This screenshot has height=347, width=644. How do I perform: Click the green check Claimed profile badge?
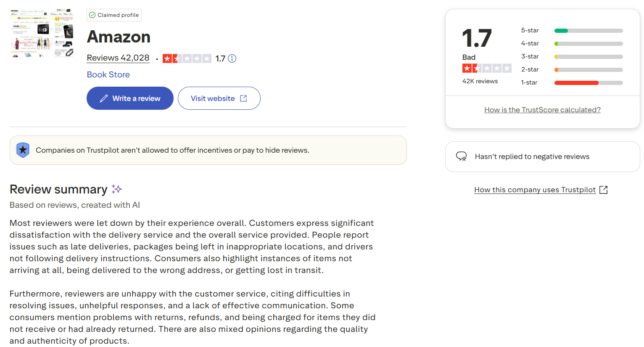(114, 15)
